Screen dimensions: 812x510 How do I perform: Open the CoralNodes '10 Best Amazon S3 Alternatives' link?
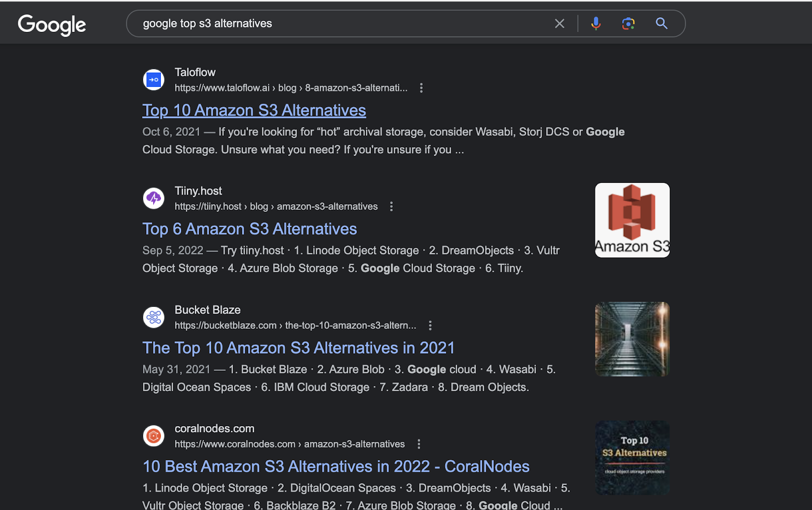click(x=335, y=466)
